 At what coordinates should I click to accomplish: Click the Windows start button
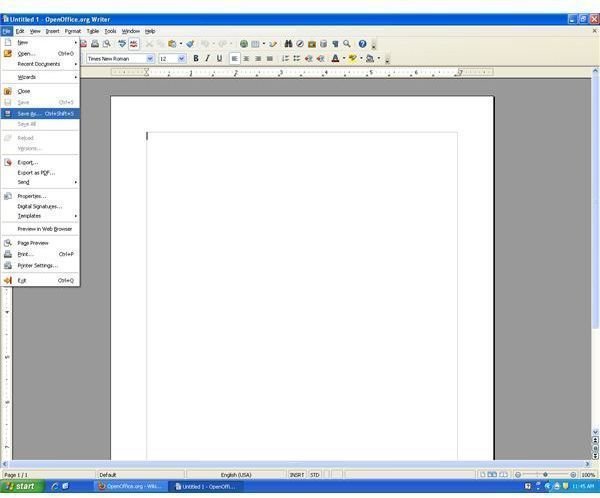(x=22, y=487)
